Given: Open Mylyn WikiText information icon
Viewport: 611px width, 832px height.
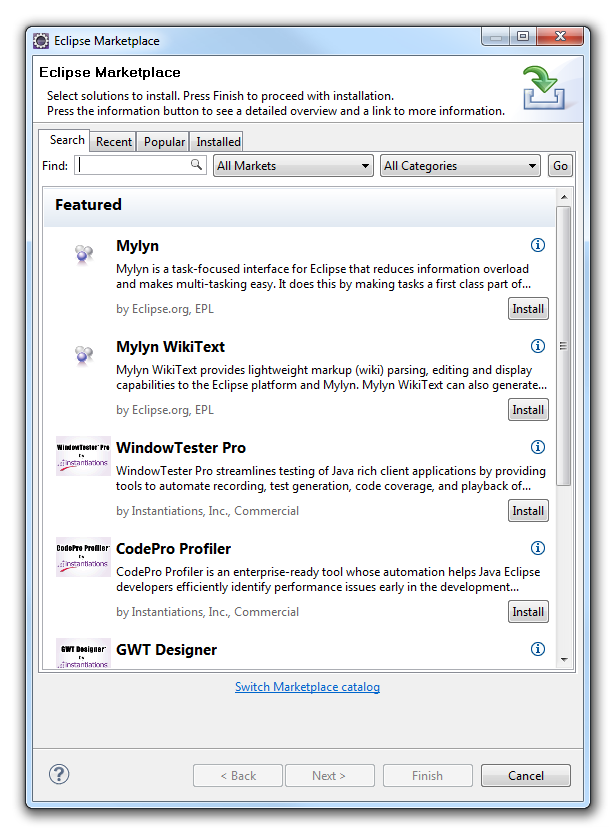Looking at the screenshot, I should (537, 346).
